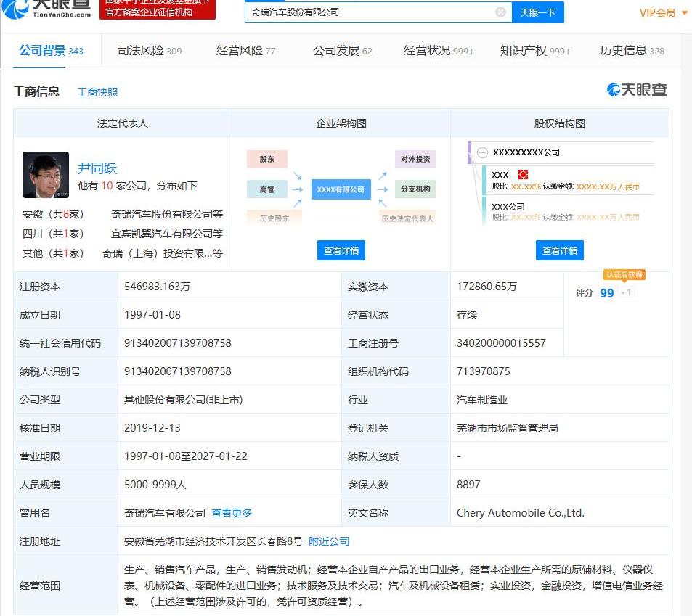Viewport: 692px width, 616px height.
Task: Open 尹同跃's profile name link
Action: click(97, 168)
